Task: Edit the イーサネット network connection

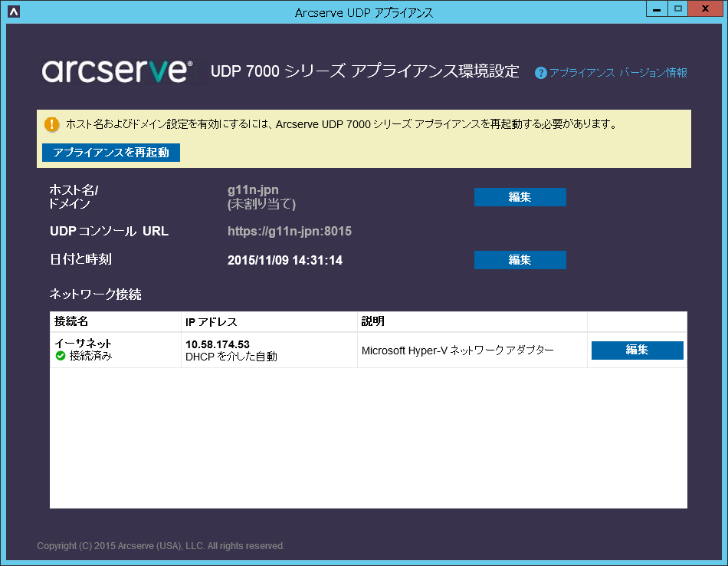Action: [637, 350]
